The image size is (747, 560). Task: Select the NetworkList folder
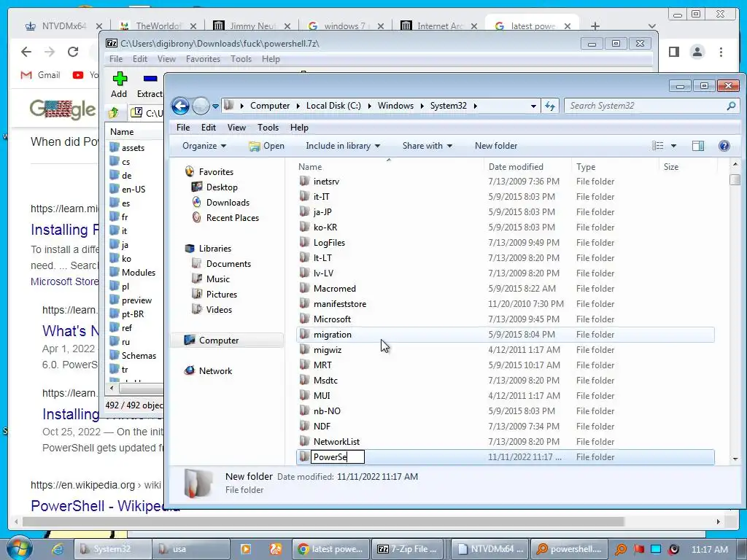[336, 441]
